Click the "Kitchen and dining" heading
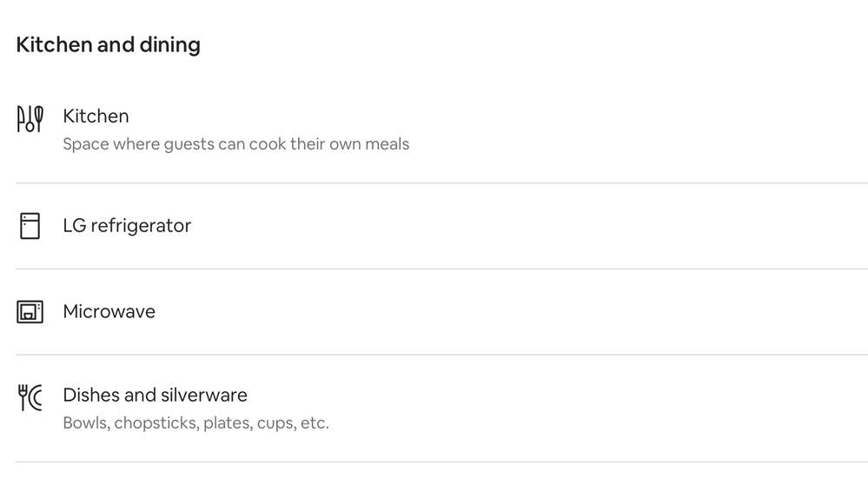Viewport: 868px width, 479px height. 108,44
